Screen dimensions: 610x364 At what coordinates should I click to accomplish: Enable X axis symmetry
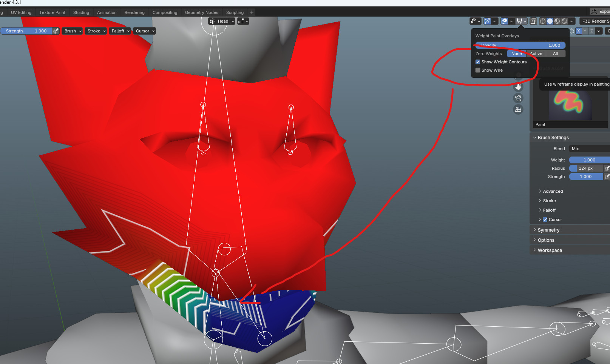[x=578, y=31]
